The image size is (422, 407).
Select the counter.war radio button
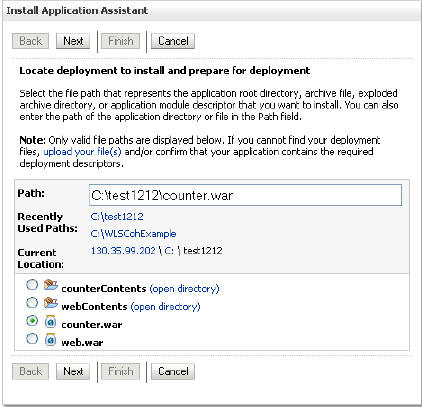click(x=32, y=321)
